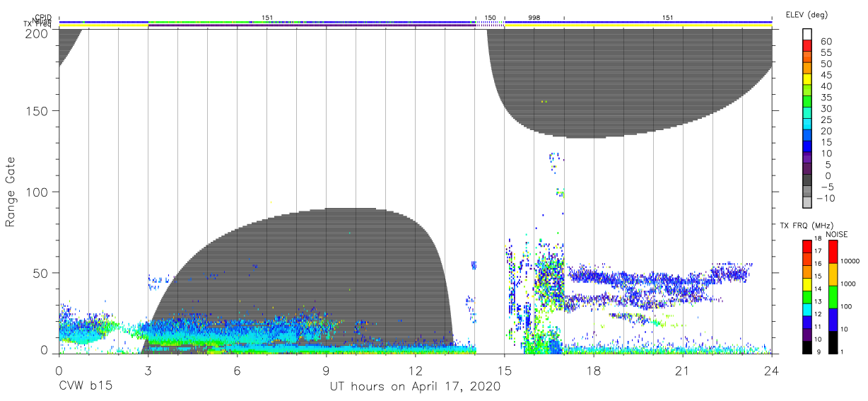This screenshot has height=401, width=868.
Task: Click the '3' UT hour tick label
Action: point(148,371)
